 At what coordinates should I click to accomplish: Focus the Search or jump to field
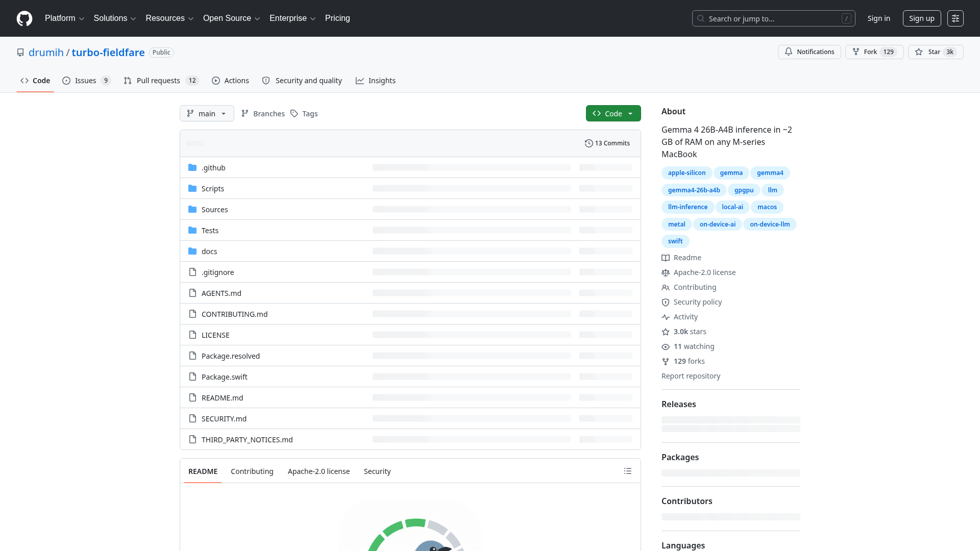[773, 18]
